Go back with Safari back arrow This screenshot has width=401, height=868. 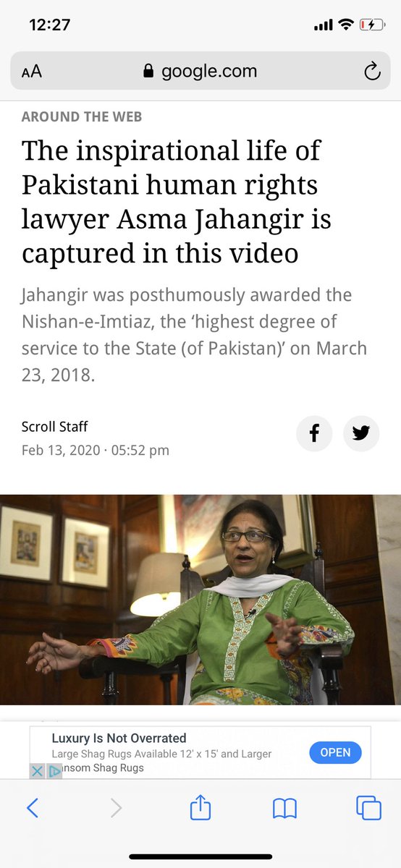pos(32,807)
